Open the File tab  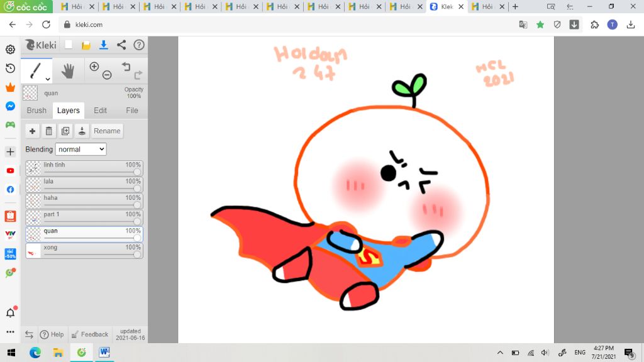pyautogui.click(x=132, y=111)
